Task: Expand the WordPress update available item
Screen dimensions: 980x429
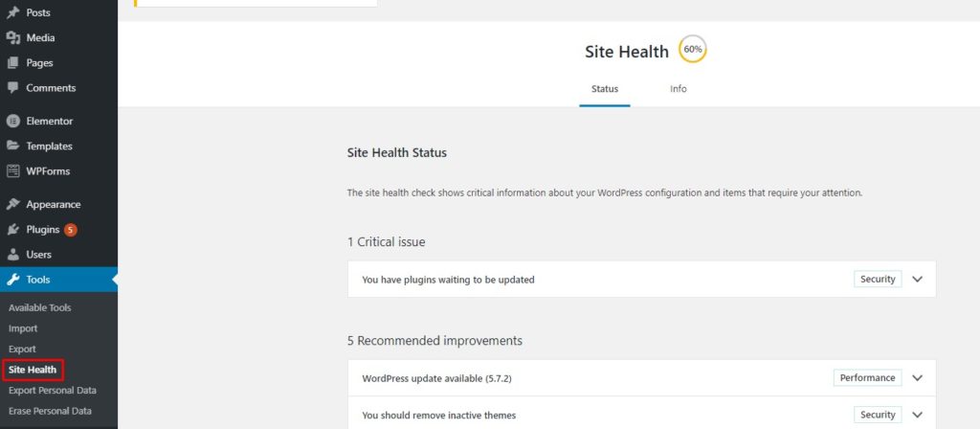Action: coord(917,378)
